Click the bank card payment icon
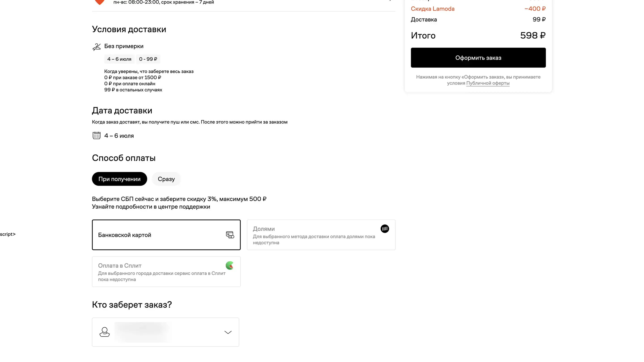The height and width of the screenshot is (362, 644). (x=230, y=235)
